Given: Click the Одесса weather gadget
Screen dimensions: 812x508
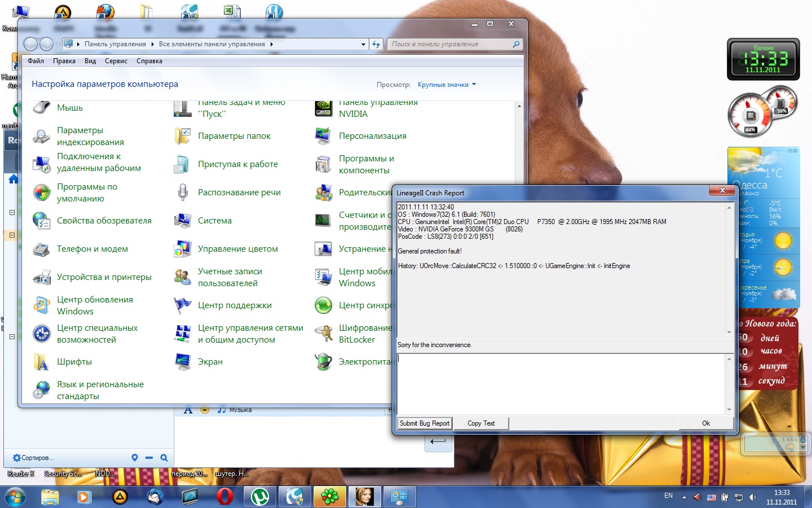Looking at the screenshot, I should pos(764,228).
